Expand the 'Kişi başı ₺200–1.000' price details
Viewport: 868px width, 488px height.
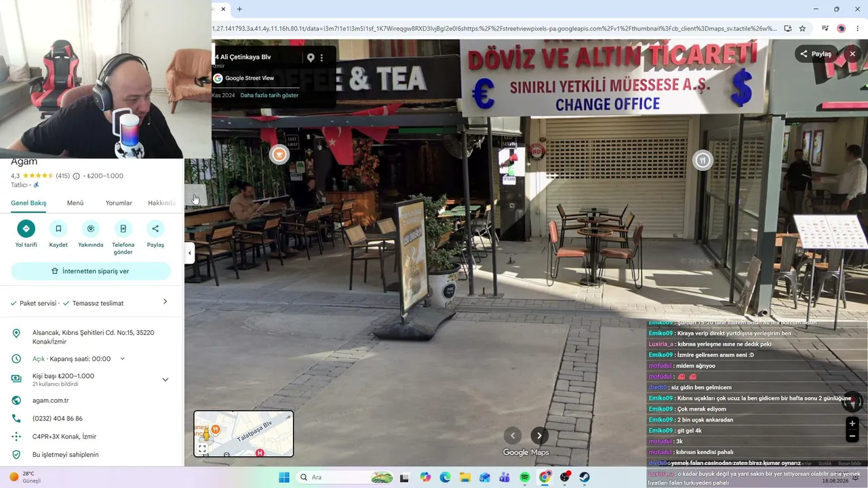pos(165,380)
